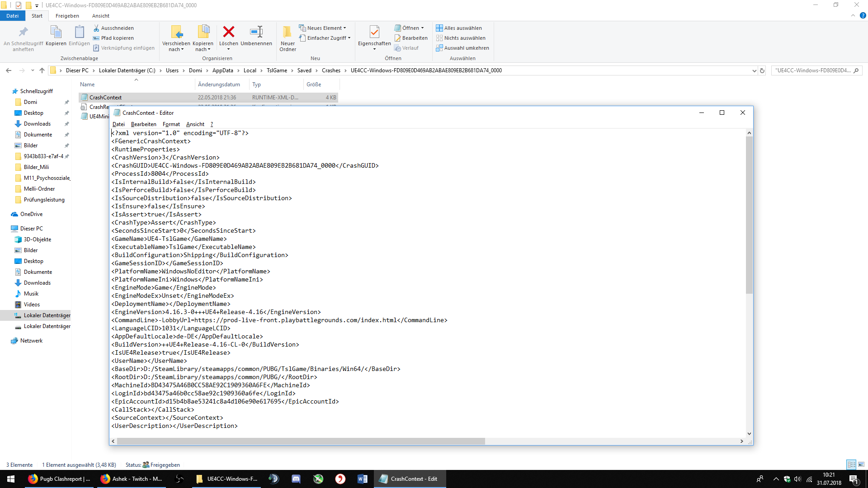Open the Bearbeiten menu in Editor
This screenshot has width=868, height=488.
143,124
